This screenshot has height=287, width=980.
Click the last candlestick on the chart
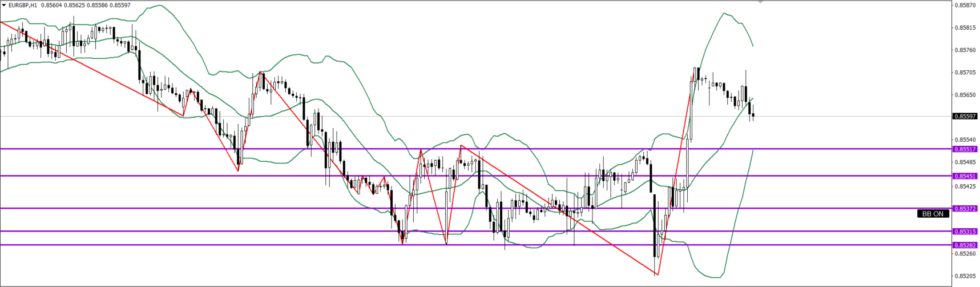(753, 115)
